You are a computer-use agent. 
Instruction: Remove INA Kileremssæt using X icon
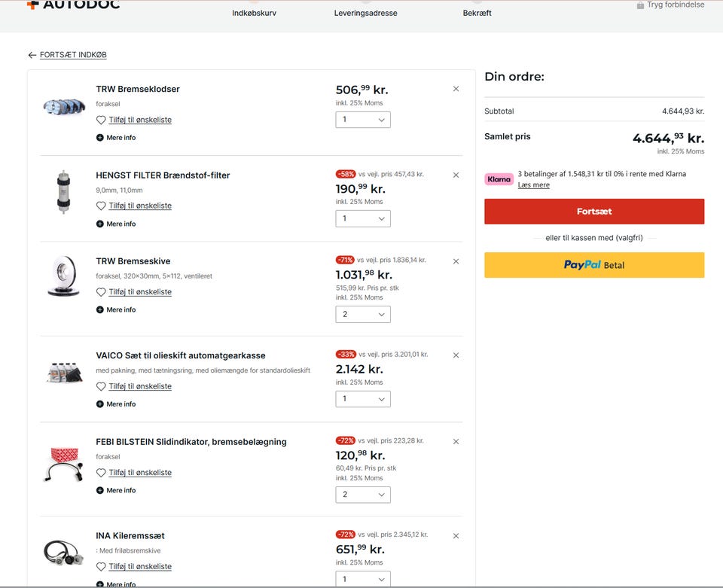(x=456, y=536)
